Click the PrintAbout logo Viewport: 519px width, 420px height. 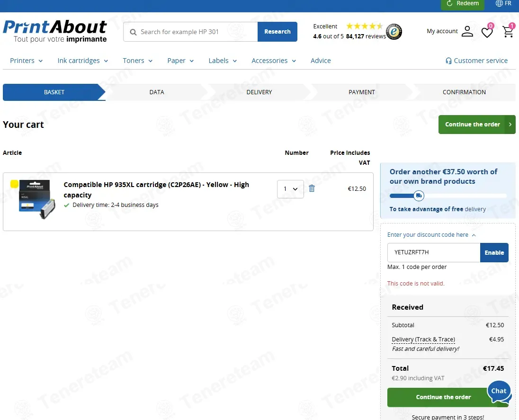(x=55, y=31)
